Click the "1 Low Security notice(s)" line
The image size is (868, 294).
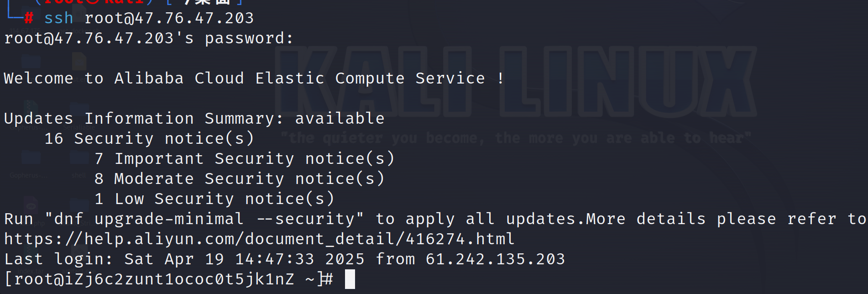(214, 199)
